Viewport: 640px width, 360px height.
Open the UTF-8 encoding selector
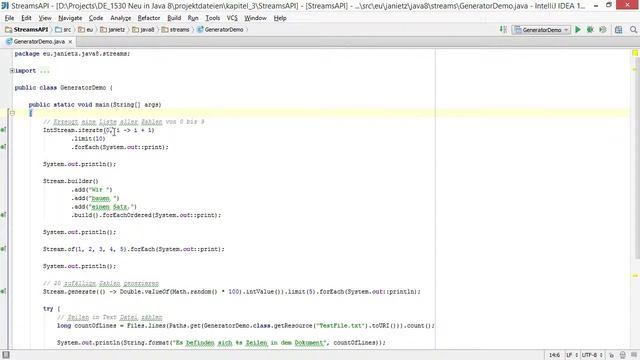592,355
